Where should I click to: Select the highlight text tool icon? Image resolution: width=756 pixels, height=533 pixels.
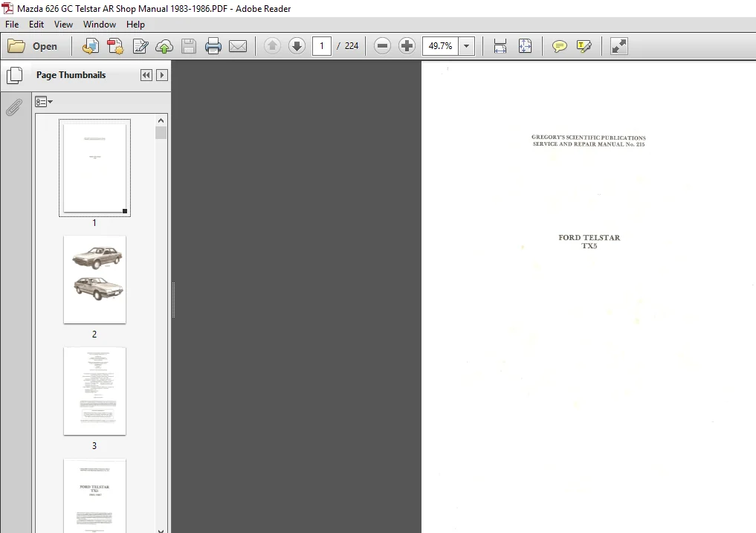click(584, 46)
